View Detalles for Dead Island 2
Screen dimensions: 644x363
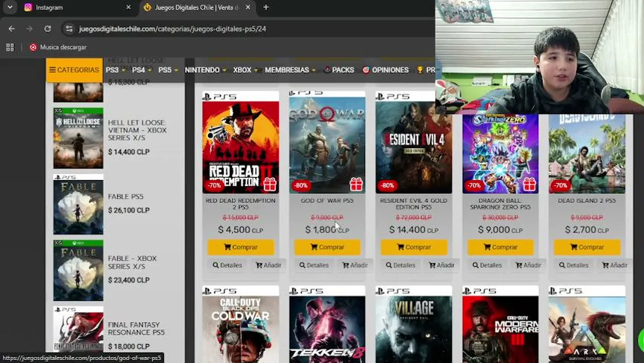pos(574,265)
